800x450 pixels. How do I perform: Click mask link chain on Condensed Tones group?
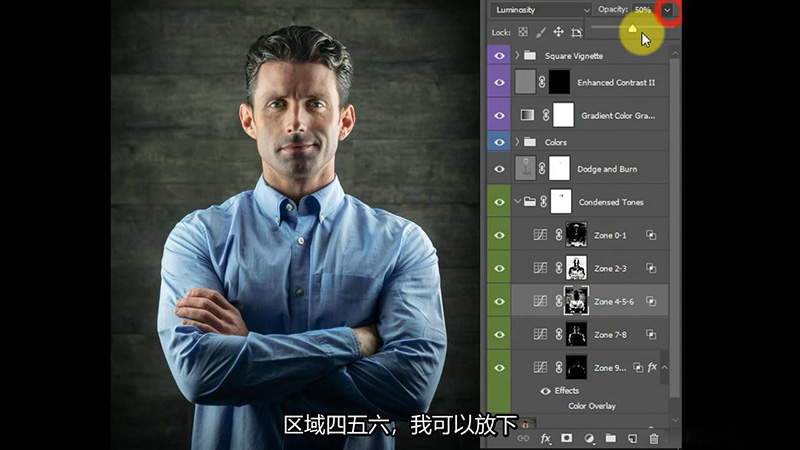click(x=544, y=202)
